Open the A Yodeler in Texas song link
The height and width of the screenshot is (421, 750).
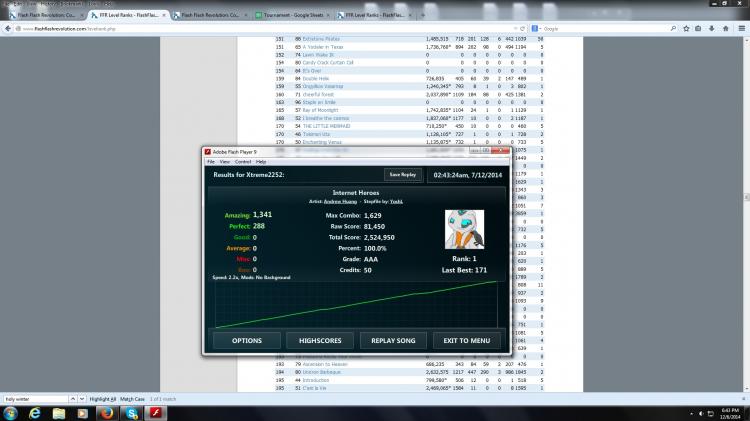323,47
